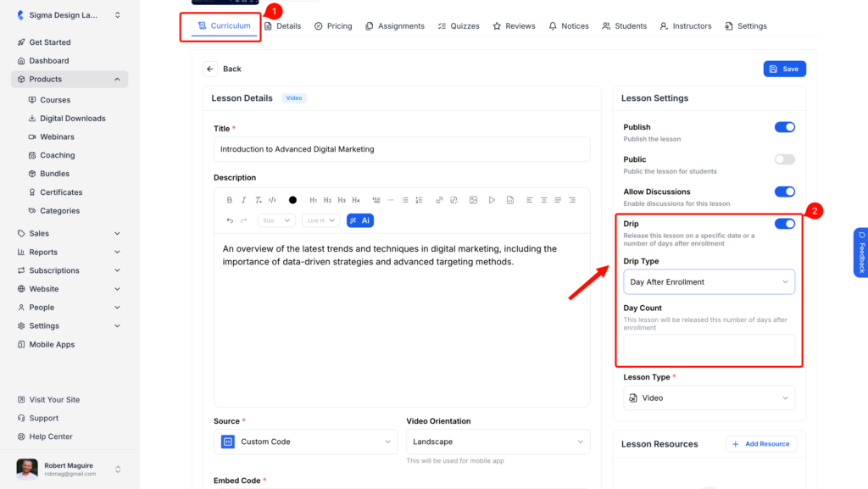Add Resource to lesson
The width and height of the screenshot is (868, 489).
tap(761, 443)
